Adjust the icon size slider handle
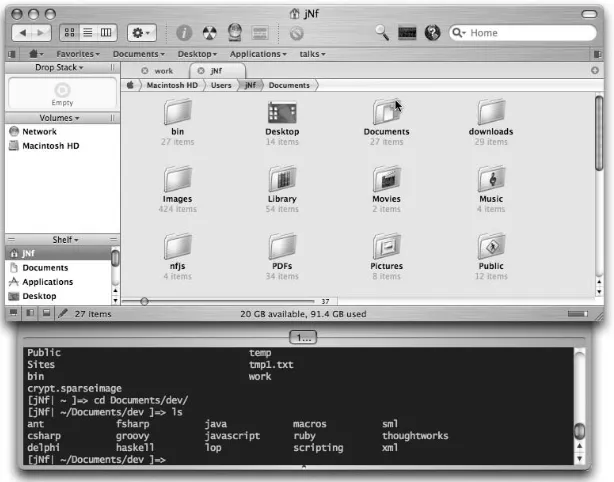614x482 pixels. pos(144,301)
